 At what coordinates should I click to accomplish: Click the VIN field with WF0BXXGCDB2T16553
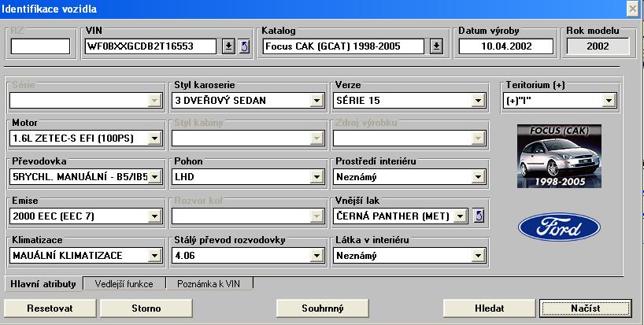tap(150, 46)
